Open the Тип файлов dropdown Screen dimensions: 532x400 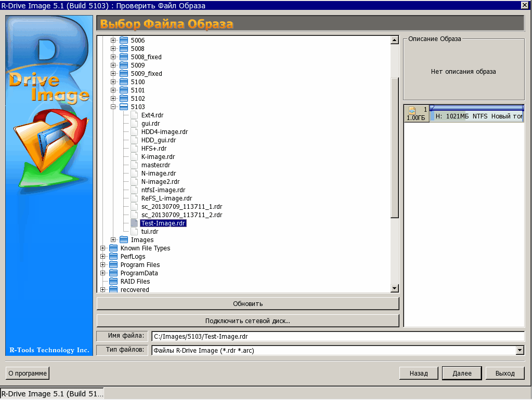click(520, 350)
